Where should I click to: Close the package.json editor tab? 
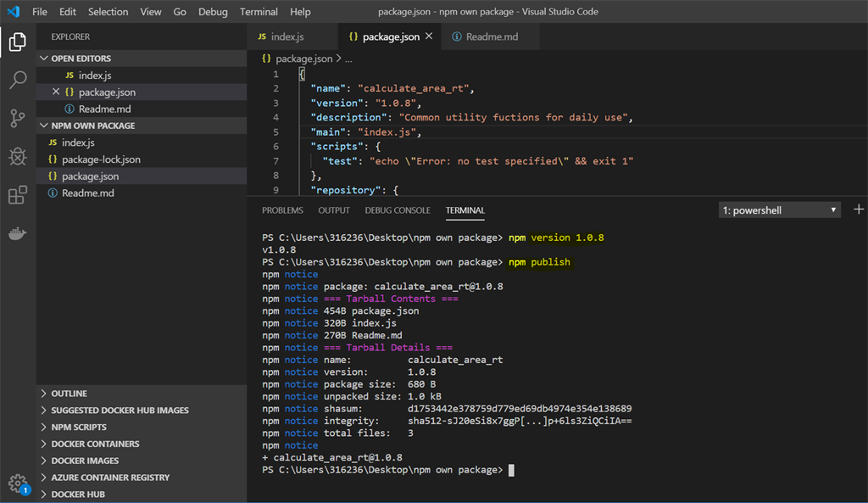click(x=428, y=37)
